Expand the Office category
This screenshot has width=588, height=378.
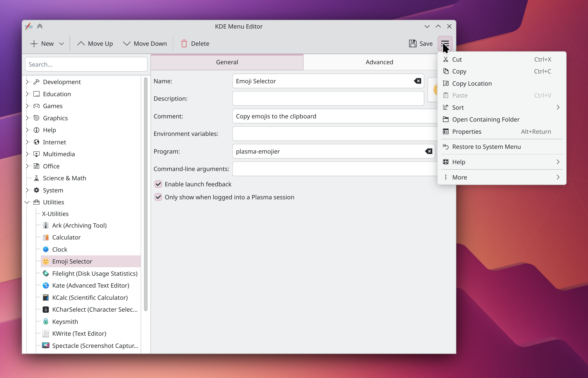[x=27, y=166]
